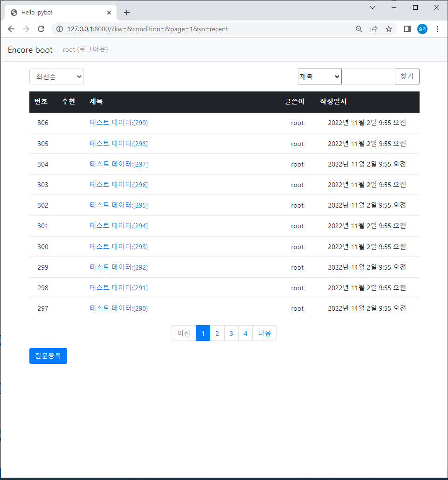Reload the current page
Screen dimensions: 448x480
click(x=41, y=28)
